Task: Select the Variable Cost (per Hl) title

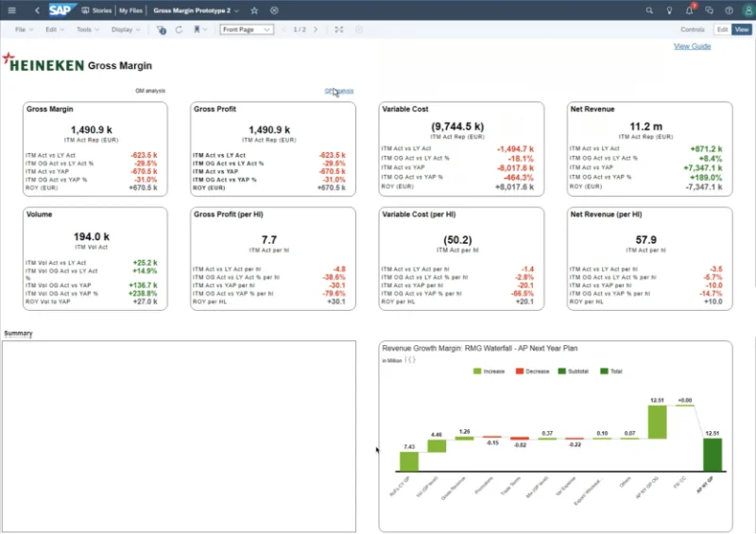Action: coord(419,215)
